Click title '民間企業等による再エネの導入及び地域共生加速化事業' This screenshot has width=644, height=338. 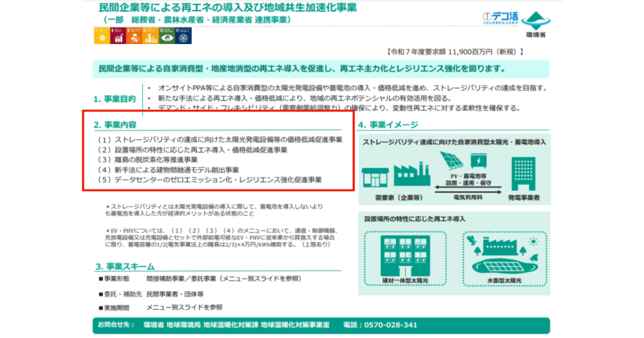point(228,8)
